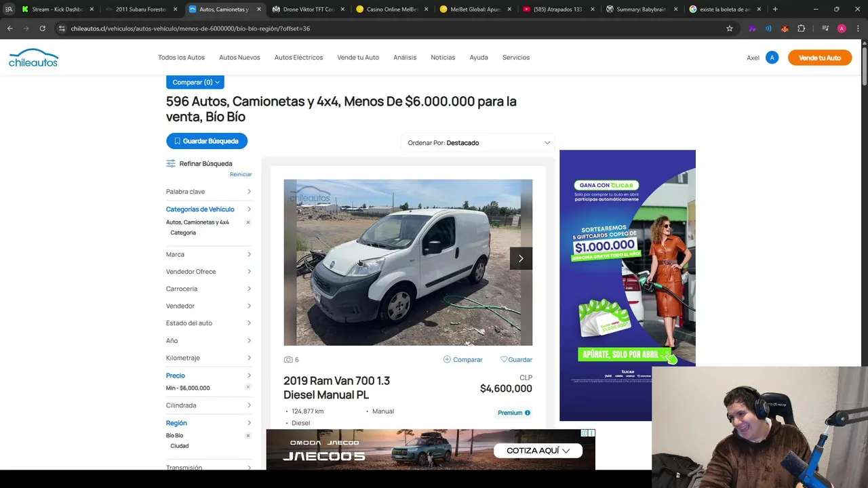Switch to the Summary: Babybrain tab
Screen dimensions: 868x488
click(x=643, y=9)
